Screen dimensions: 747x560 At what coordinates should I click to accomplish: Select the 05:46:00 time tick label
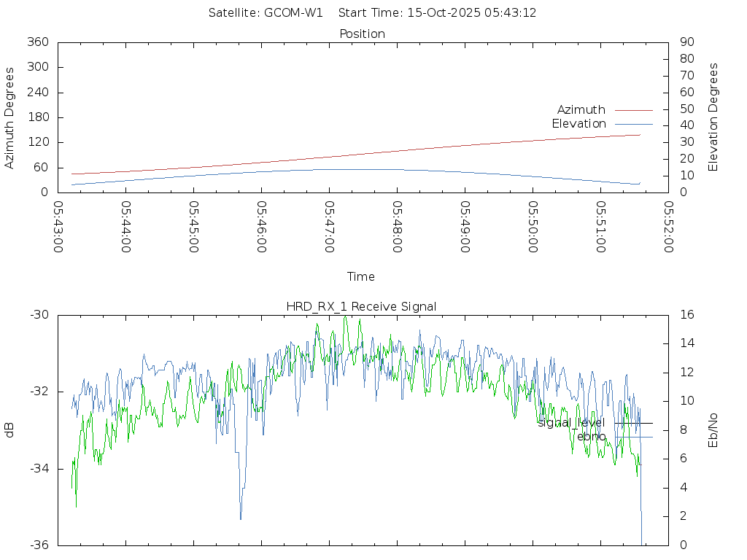(261, 227)
